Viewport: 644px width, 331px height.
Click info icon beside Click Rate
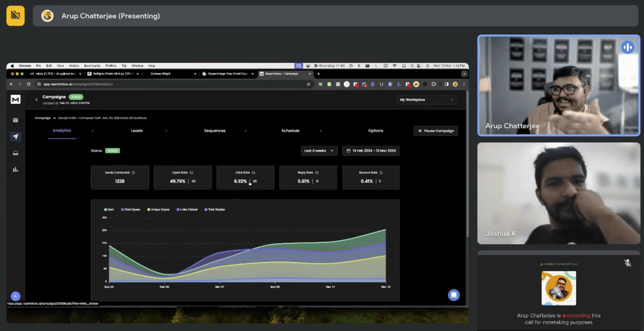pos(253,172)
